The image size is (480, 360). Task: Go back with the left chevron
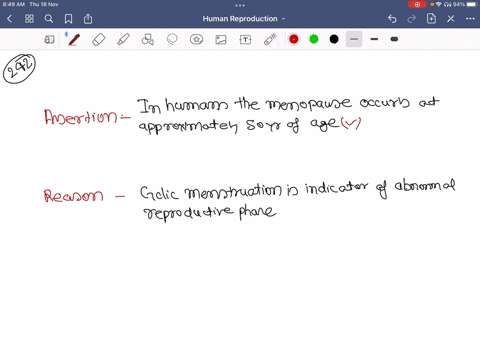[9, 19]
